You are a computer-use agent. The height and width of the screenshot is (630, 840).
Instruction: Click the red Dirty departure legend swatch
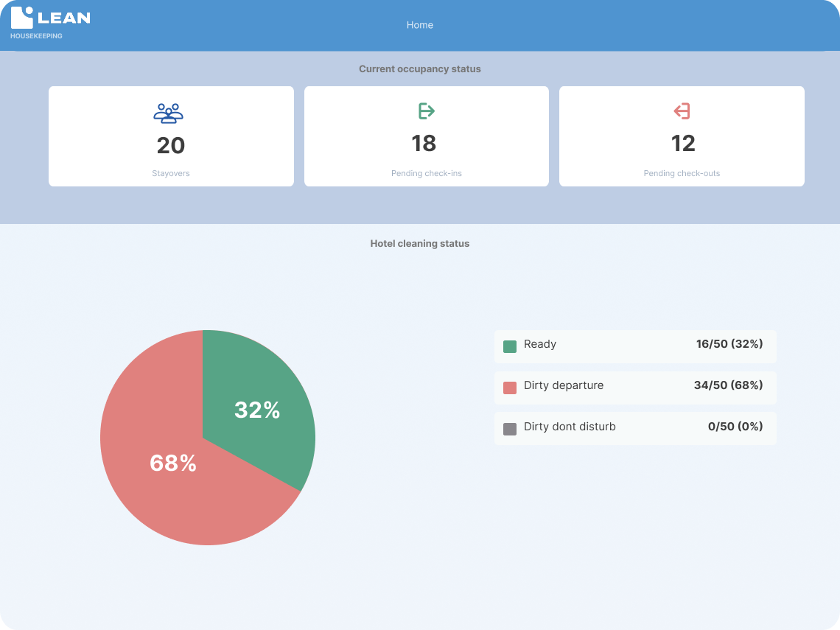tap(510, 388)
